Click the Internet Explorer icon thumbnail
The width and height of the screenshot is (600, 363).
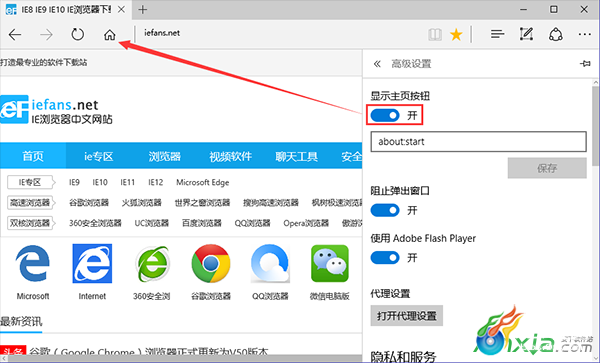pyautogui.click(x=92, y=264)
